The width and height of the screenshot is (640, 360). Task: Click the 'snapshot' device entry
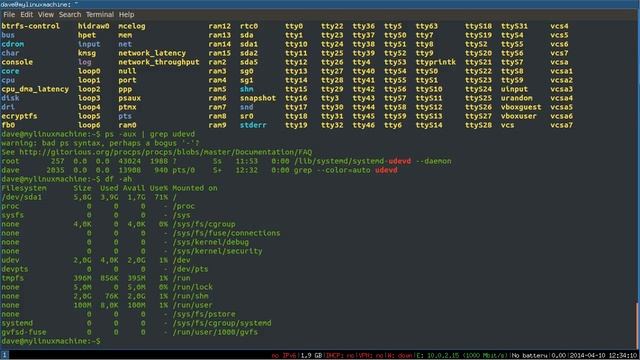[x=258, y=98]
